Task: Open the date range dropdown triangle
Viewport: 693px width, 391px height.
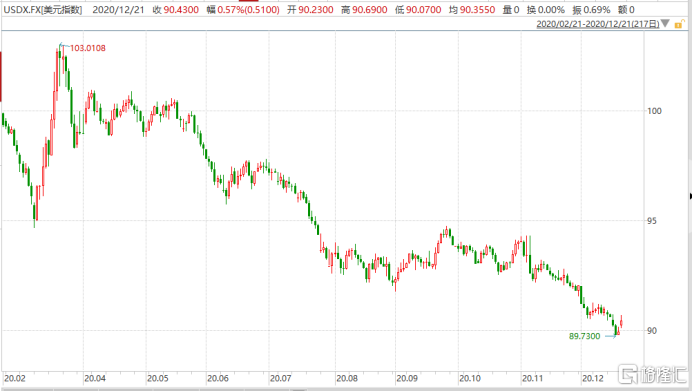Action: 665,23
